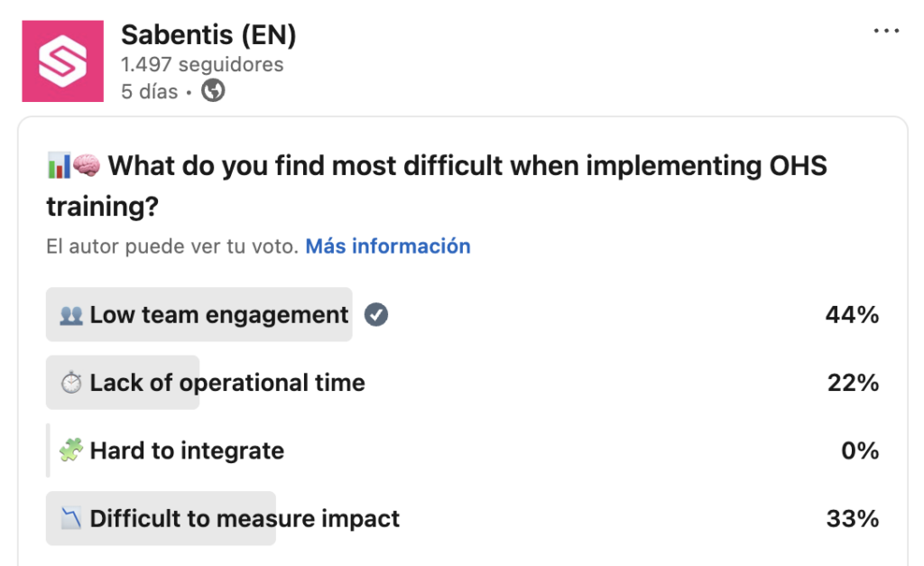Click the 44% result percentage
Screen dimensions: 924x566
pyautogui.click(x=852, y=315)
